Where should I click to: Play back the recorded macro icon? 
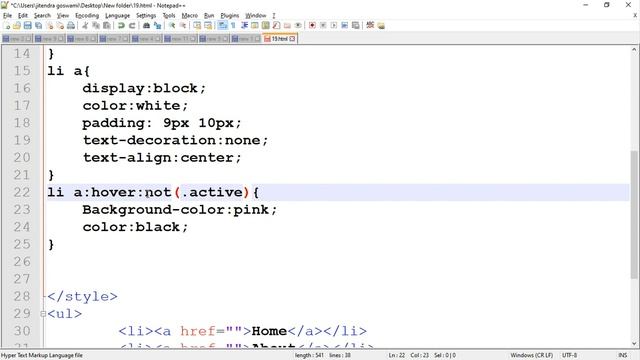click(333, 26)
